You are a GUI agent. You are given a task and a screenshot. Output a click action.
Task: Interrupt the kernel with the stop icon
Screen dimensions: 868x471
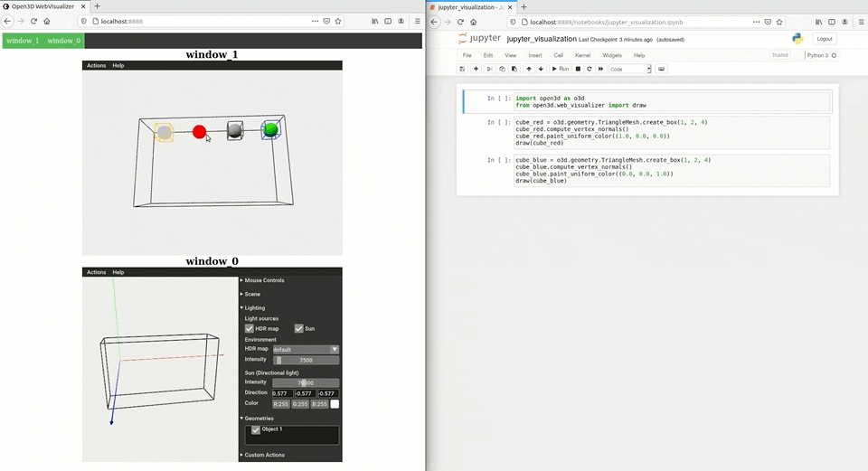click(578, 69)
